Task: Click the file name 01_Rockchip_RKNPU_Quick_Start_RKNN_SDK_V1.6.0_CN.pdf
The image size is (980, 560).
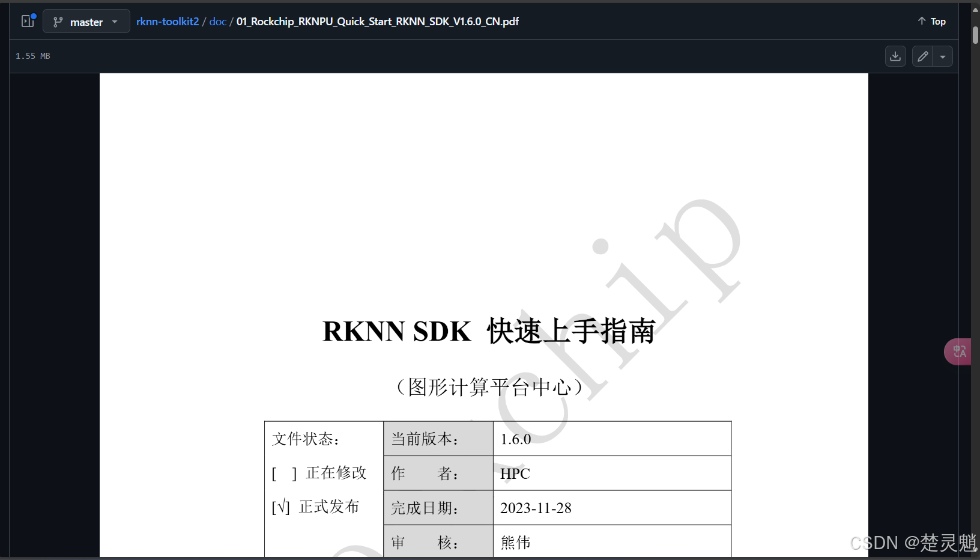Action: [378, 22]
